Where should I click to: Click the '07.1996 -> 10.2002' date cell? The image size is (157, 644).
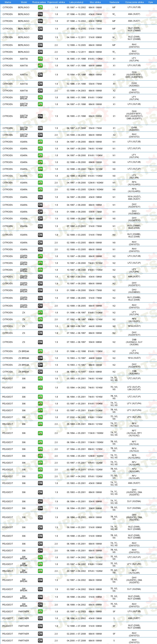[76, 14]
